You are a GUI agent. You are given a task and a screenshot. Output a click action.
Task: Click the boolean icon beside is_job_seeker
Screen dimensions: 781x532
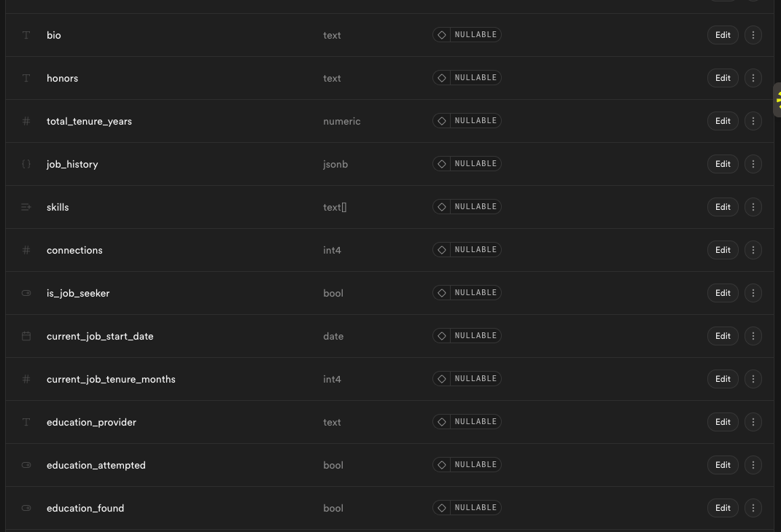tap(26, 293)
